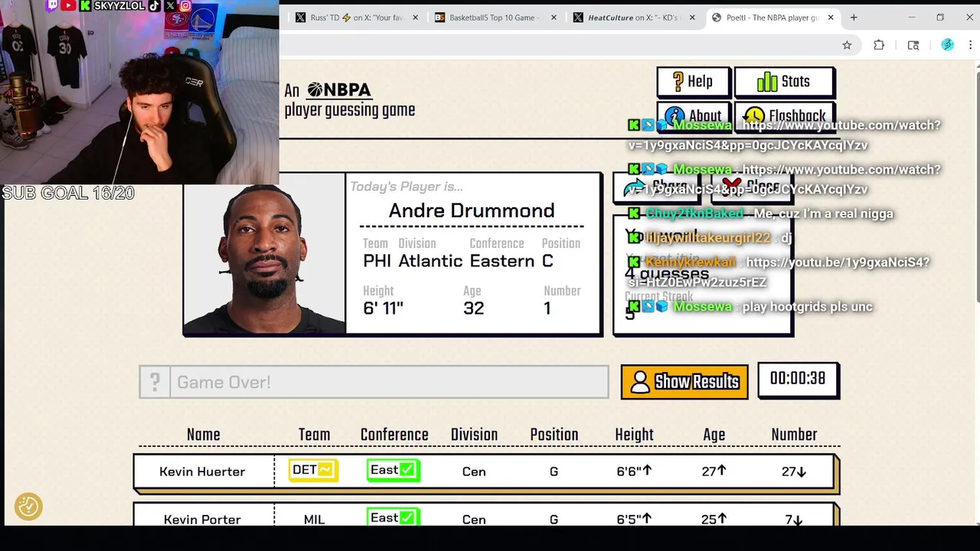Click the 'Division' table column header
The width and height of the screenshot is (980, 551).
point(474,435)
